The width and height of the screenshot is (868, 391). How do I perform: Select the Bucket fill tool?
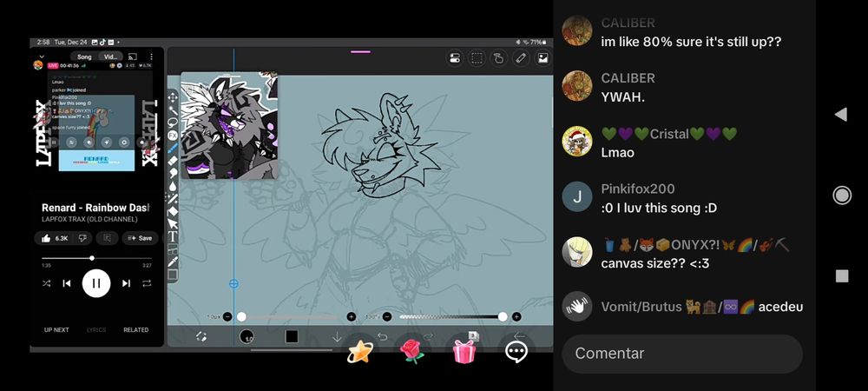[x=173, y=211]
